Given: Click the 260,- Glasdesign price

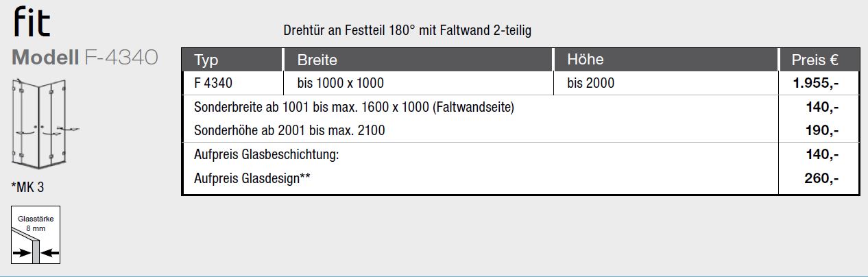Looking at the screenshot, I should (823, 179).
